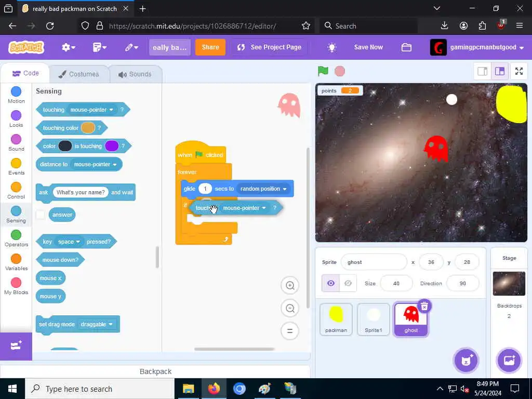Click See Project Page button
This screenshot has height=399, width=532.
(x=270, y=47)
